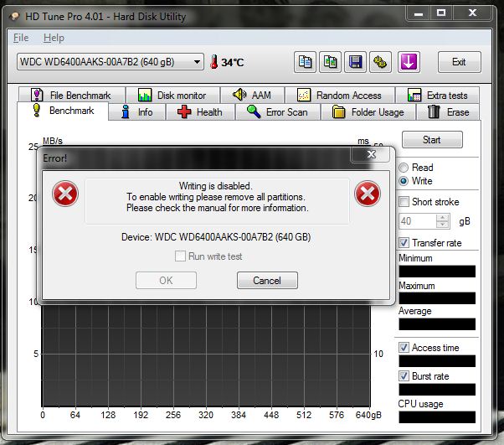Click the thermometer temperature icon

pyautogui.click(x=213, y=62)
